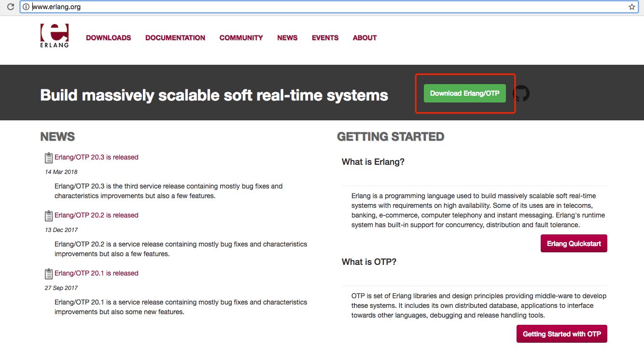Viewport: 644px width, 363px height.
Task: Click the 'Erlang is a programming language' paragraph
Action: pos(478,210)
